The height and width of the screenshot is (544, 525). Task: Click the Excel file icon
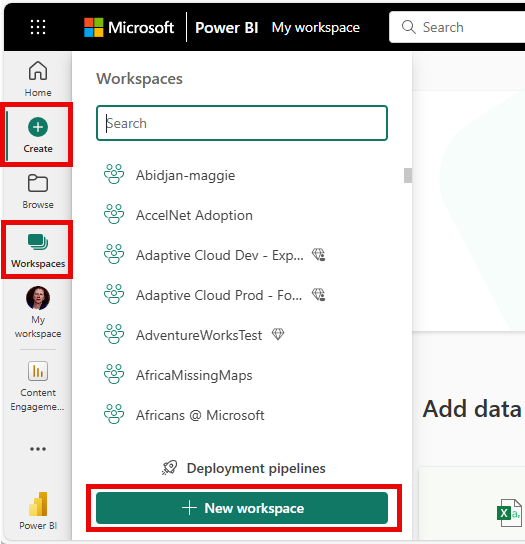pos(509,513)
